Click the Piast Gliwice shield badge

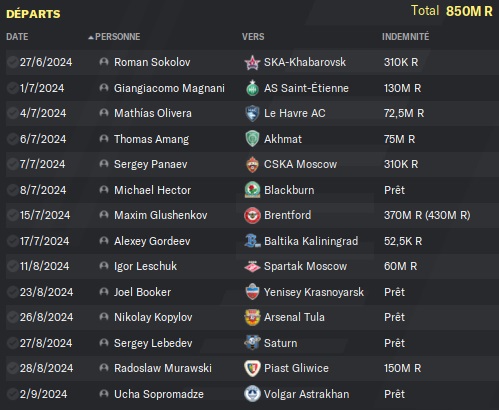point(252,368)
